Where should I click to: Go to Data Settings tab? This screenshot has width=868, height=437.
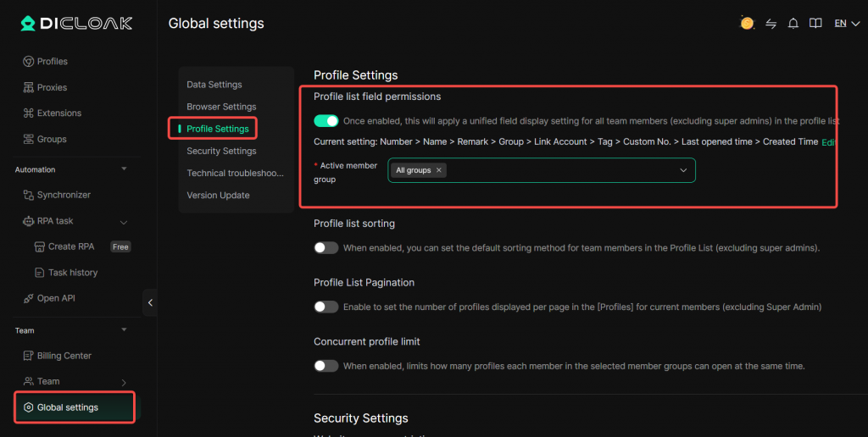pyautogui.click(x=214, y=85)
